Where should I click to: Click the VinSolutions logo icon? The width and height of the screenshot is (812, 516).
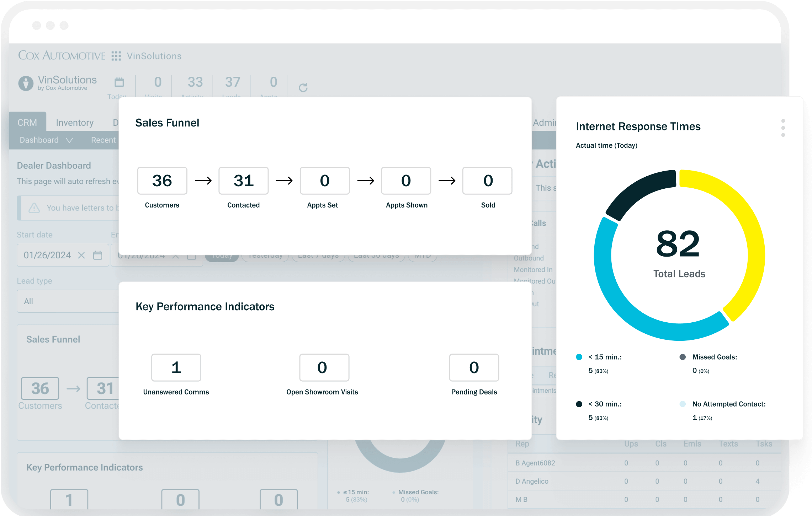point(26,84)
